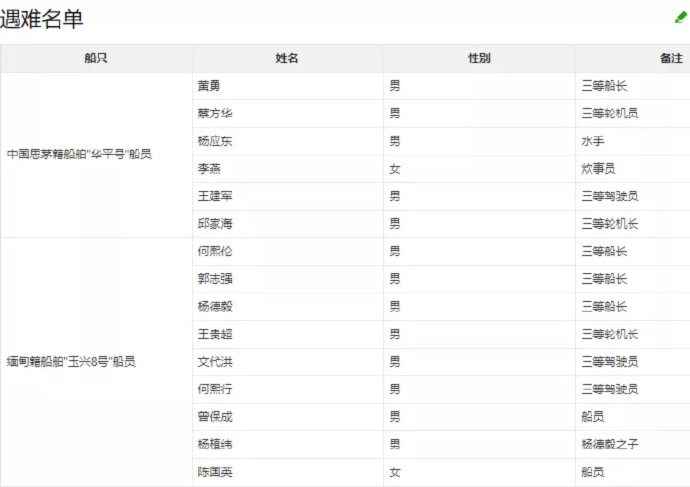Click the name 李燕
The width and height of the screenshot is (690, 487).
209,168
